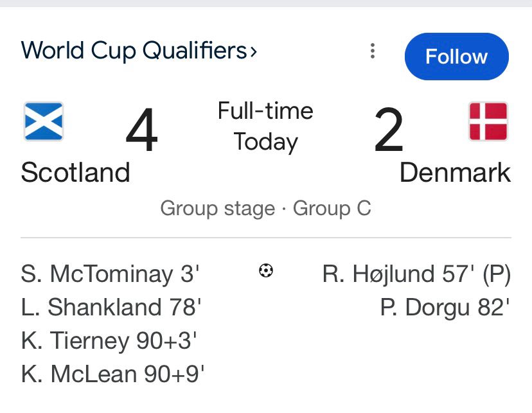Open the three-dot more options menu

(x=373, y=51)
